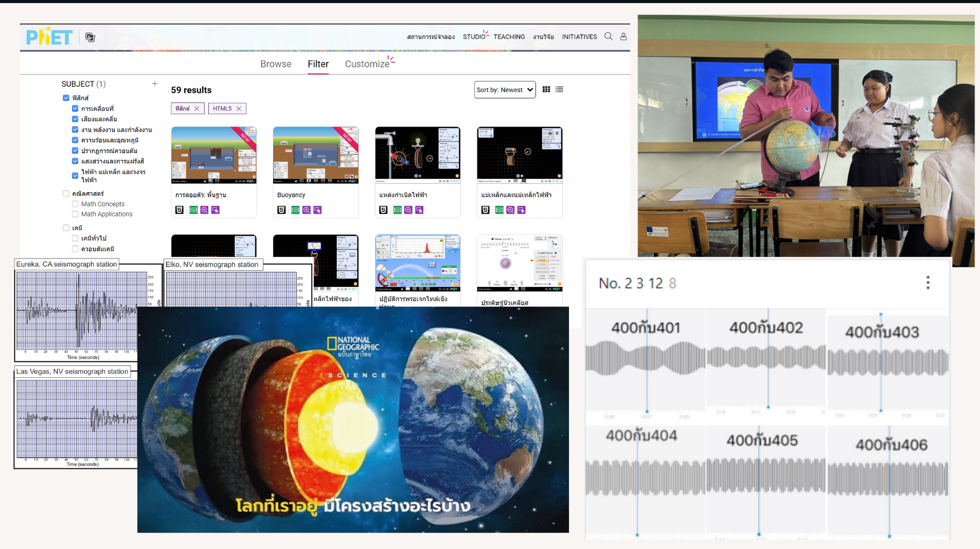
Task: Click interactive highlights icon on Buoyancy card
Action: (x=317, y=210)
